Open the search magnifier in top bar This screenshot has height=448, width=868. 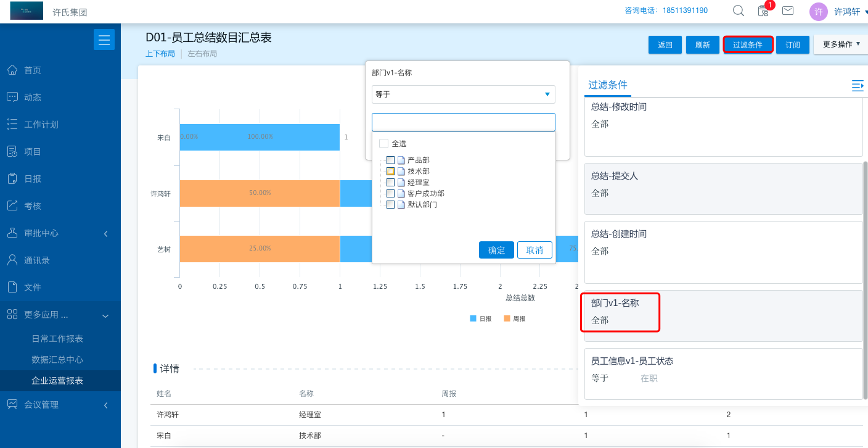738,10
